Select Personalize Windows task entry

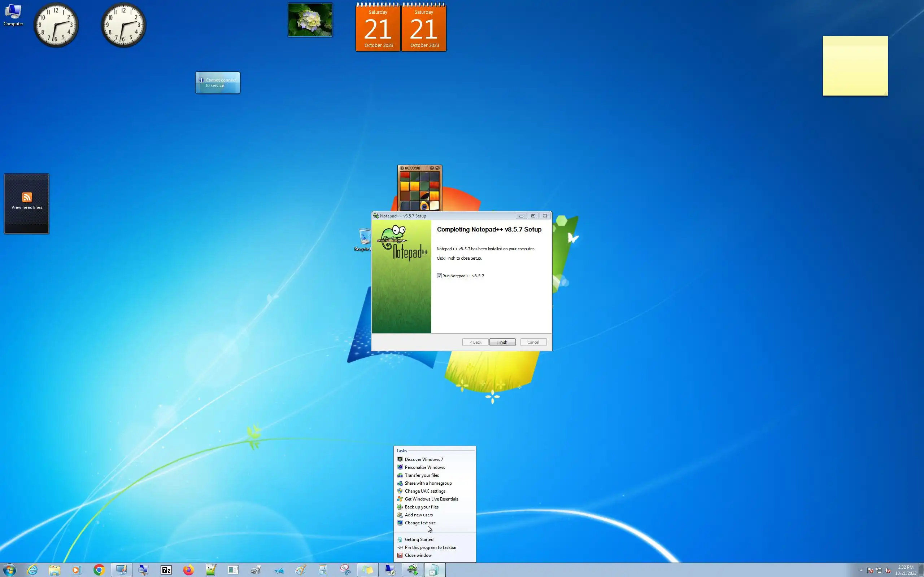tap(424, 467)
